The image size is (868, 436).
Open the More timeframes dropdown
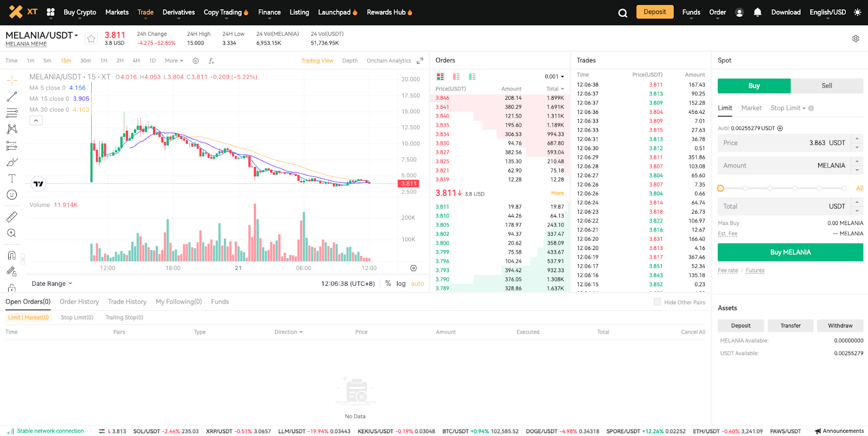pos(174,61)
